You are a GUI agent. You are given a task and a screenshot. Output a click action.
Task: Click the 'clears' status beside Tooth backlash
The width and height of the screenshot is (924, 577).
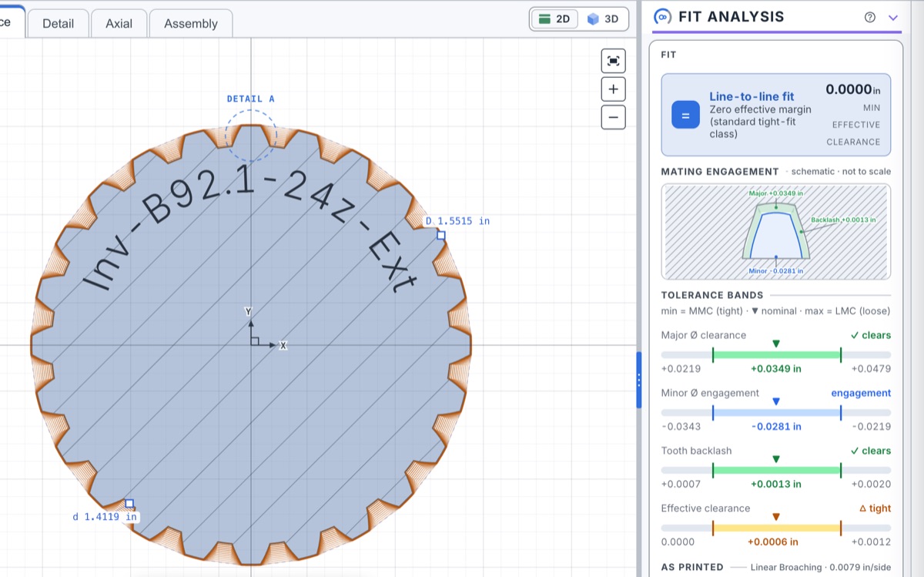pyautogui.click(x=871, y=451)
